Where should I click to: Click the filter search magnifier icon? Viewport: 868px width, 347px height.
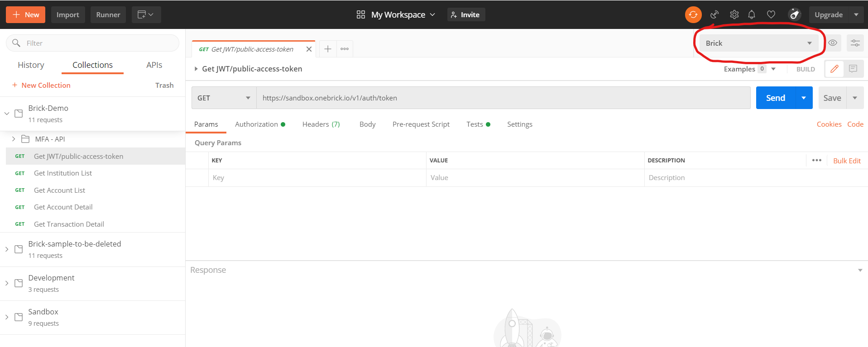(x=16, y=43)
